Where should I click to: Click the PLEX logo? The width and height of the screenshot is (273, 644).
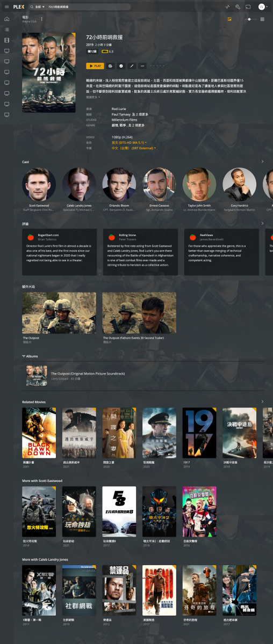19,7
